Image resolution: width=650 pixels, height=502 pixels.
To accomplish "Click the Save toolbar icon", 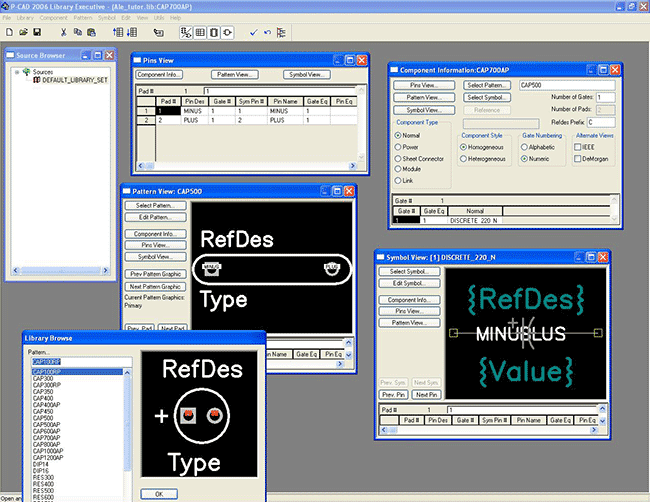I will [x=37, y=32].
